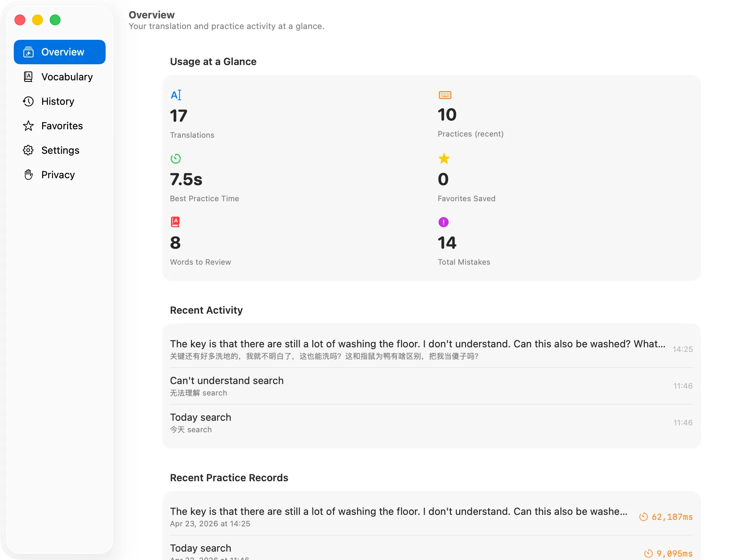Open the 'Can't understand search' activity row

[432, 386]
